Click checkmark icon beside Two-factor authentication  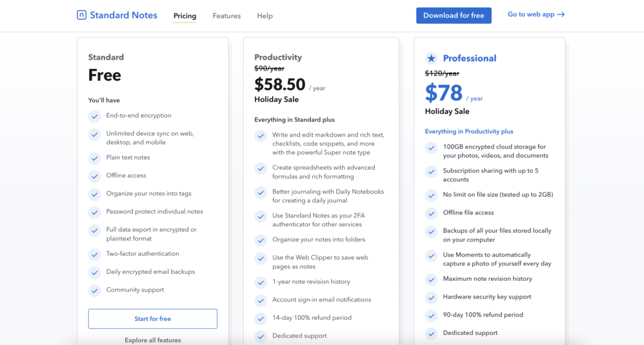click(x=94, y=255)
